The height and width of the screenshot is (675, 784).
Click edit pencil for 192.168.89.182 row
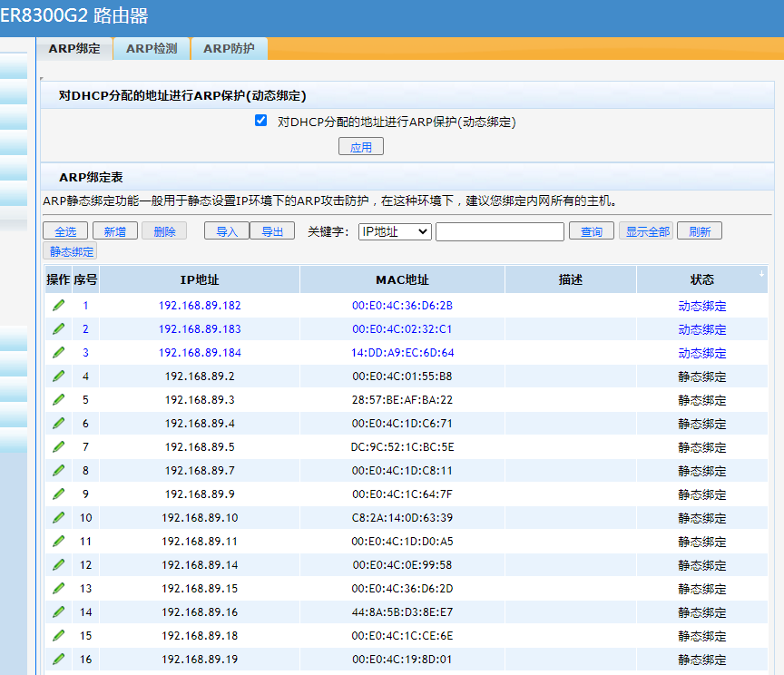(x=59, y=306)
